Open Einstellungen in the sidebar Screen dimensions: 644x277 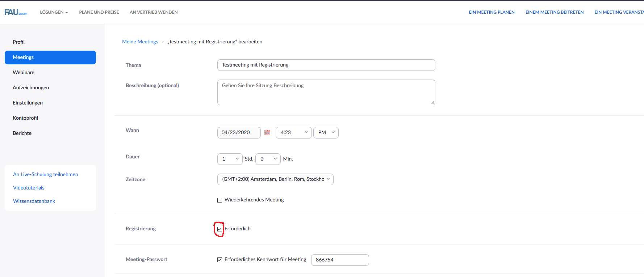tap(28, 103)
